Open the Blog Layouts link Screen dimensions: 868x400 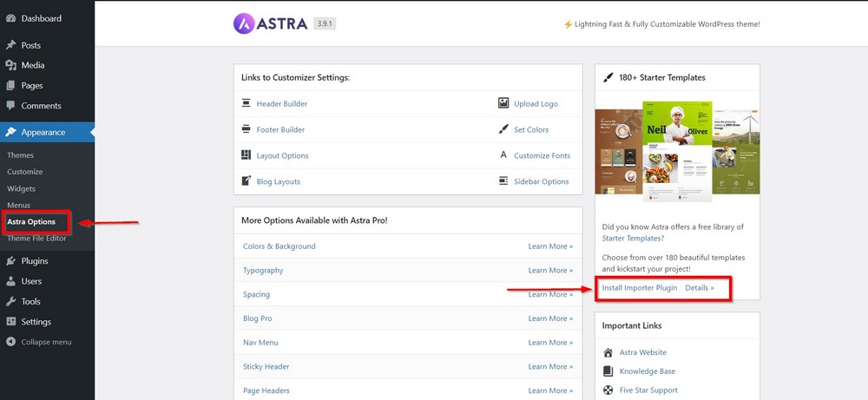[x=279, y=181]
